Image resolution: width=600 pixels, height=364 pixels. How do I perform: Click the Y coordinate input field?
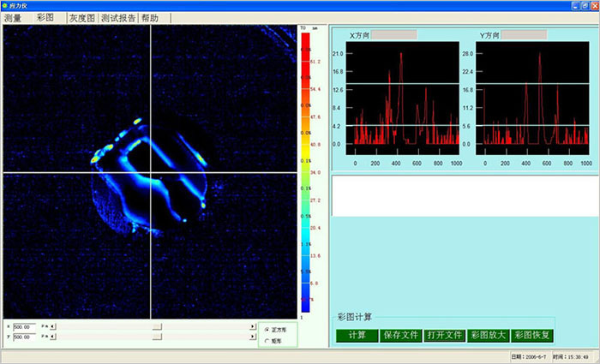click(x=25, y=337)
